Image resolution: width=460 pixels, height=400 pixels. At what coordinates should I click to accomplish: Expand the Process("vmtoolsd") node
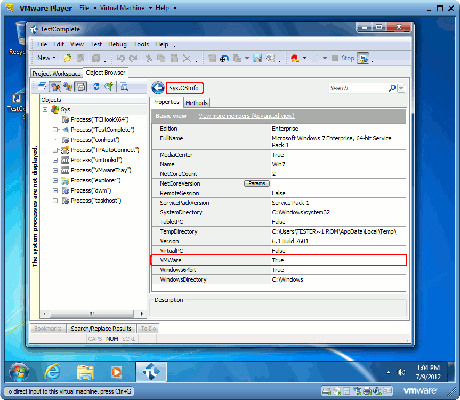click(55, 160)
